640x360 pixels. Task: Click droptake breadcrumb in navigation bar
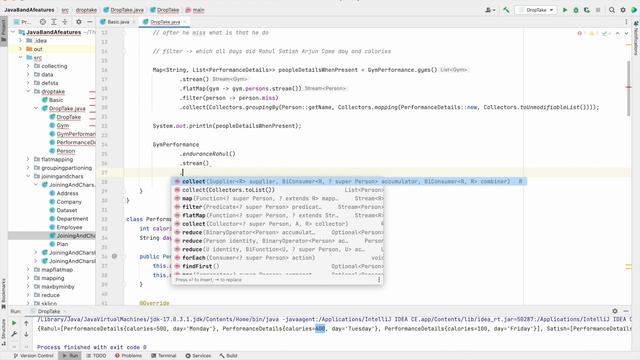click(x=86, y=10)
